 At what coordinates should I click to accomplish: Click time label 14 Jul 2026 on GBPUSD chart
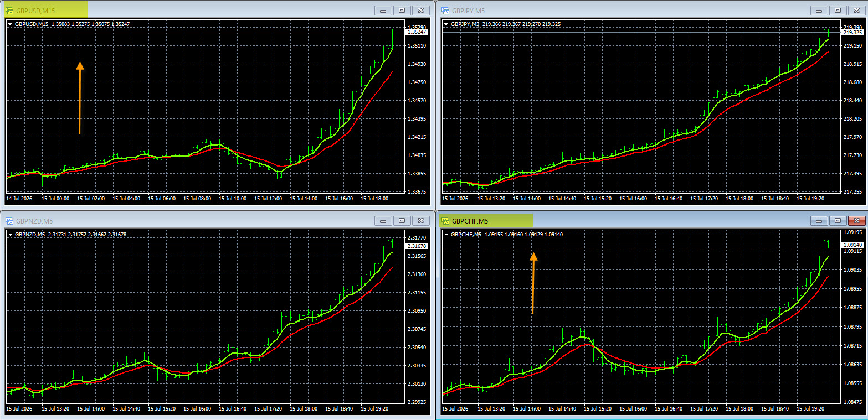tap(18, 198)
